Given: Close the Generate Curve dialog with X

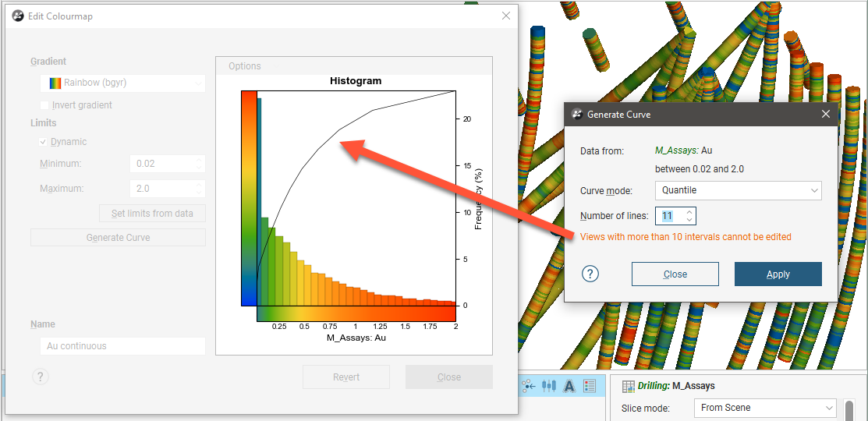Looking at the screenshot, I should [826, 114].
